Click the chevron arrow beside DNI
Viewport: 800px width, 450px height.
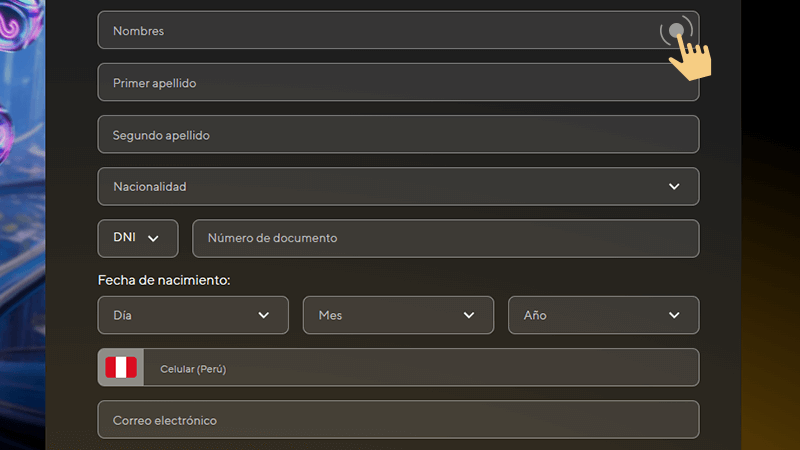pyautogui.click(x=153, y=239)
